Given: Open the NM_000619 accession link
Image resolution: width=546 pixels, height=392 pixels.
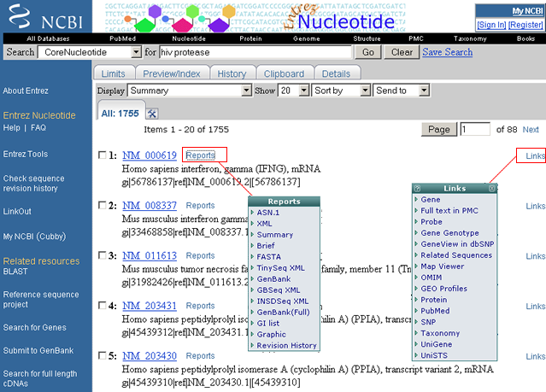Looking at the screenshot, I should pos(150,155).
